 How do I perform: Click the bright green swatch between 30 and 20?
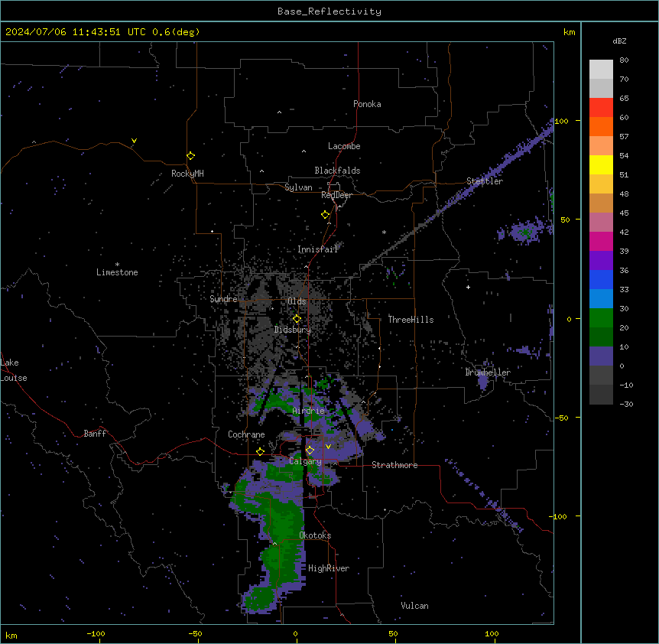pos(601,318)
